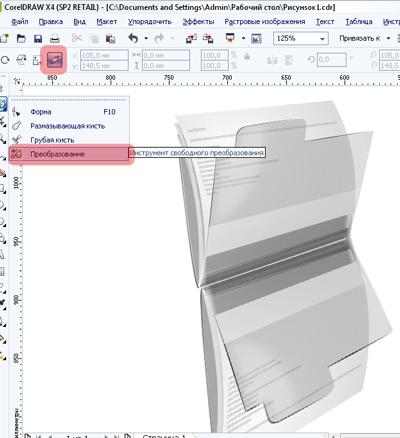Select Размазывающая кисть in the flyout
The image size is (400, 438).
69,126
